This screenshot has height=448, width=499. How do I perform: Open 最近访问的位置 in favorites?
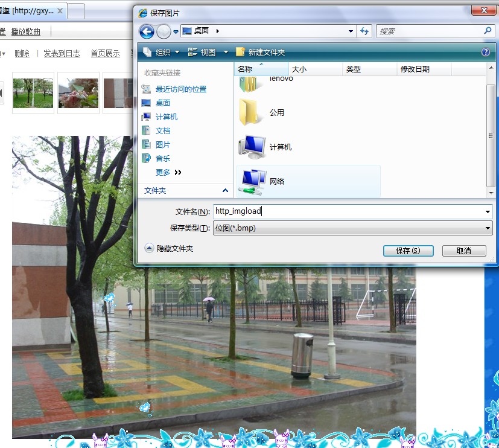click(x=181, y=89)
